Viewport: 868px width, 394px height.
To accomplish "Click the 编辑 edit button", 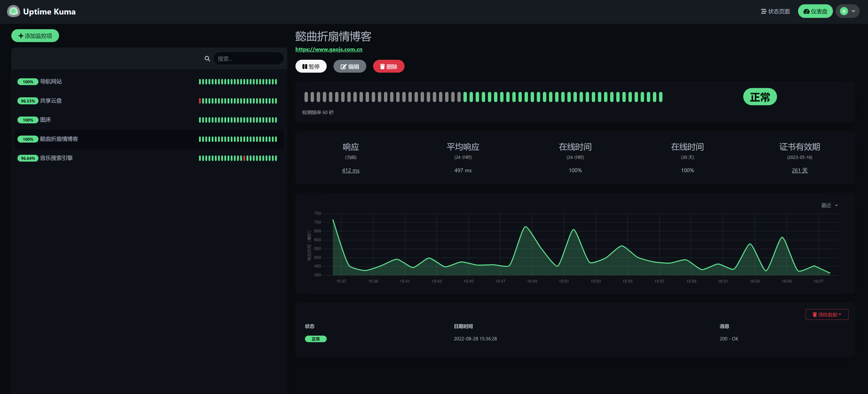I will [350, 66].
